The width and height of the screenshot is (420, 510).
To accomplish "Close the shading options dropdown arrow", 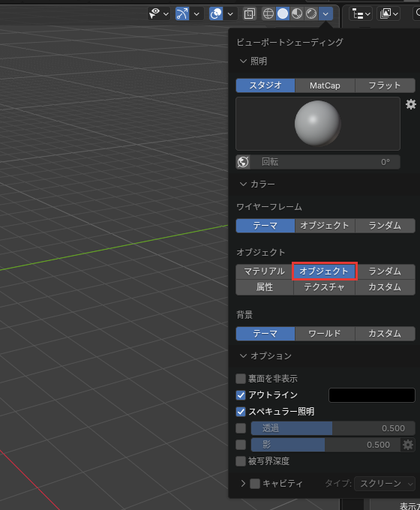I will coord(325,13).
